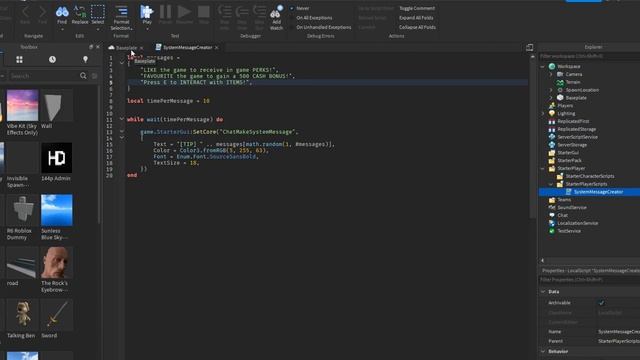Open the Play dropdown arrow
Viewport: 640px width, 360px height.
[147, 29]
